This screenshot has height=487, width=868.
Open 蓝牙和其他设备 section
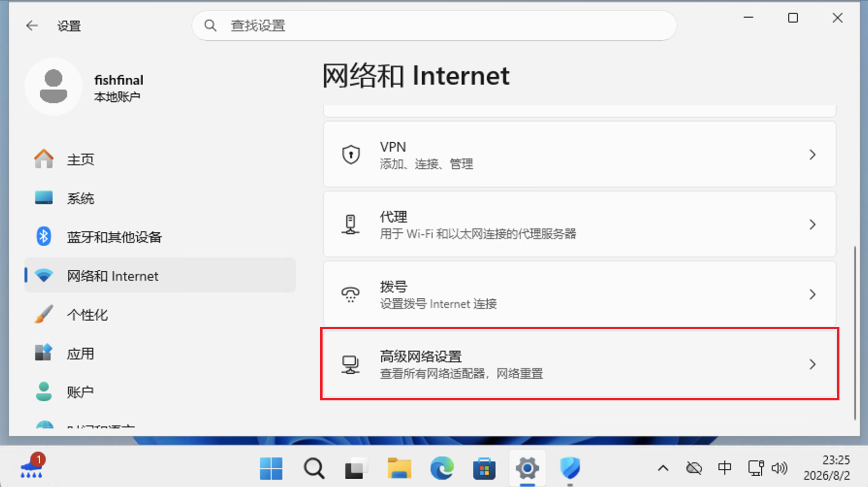[x=160, y=237]
